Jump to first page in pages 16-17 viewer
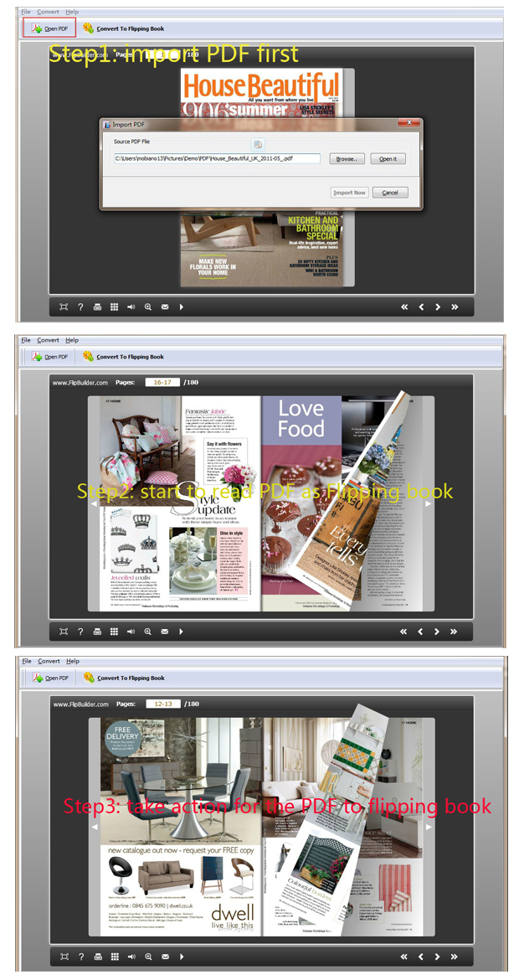519x980 pixels. coord(404,632)
